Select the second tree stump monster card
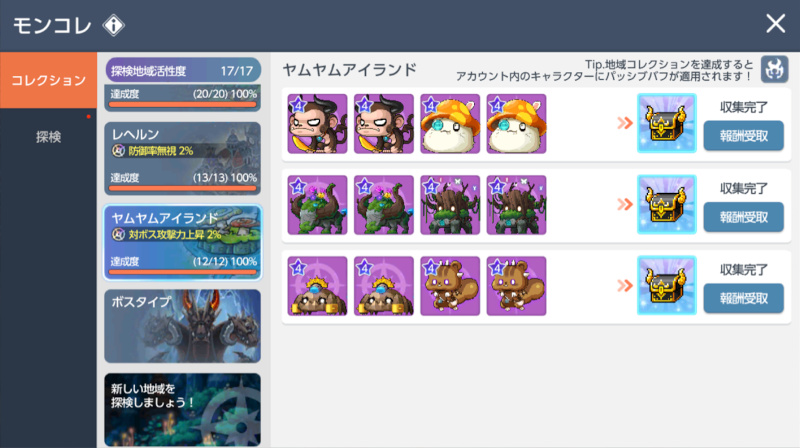This screenshot has width=800, height=448. (x=516, y=205)
